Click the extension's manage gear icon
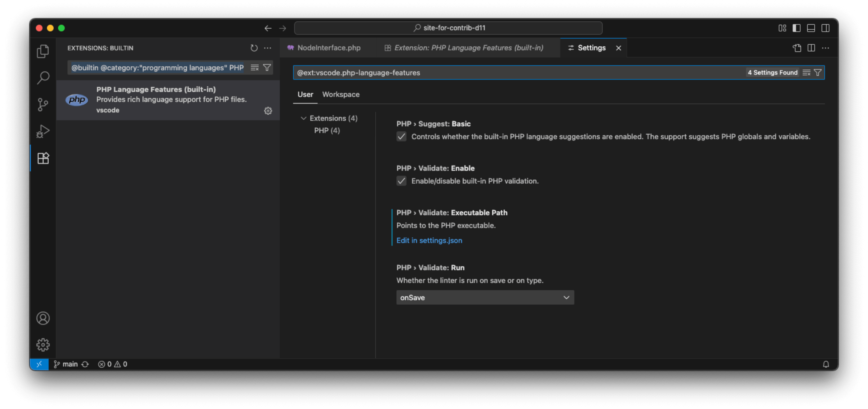868x409 pixels. (268, 111)
